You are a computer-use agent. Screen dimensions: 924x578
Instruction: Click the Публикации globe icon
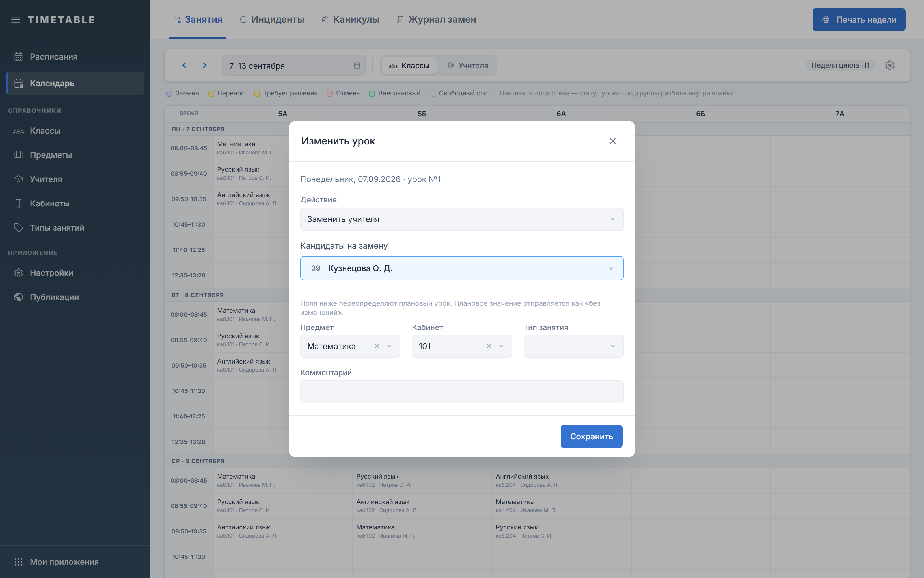click(x=18, y=297)
